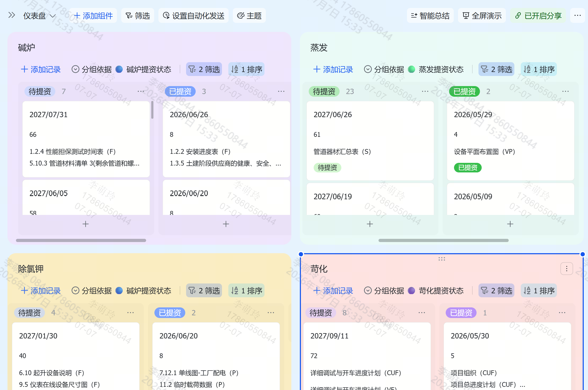Image resolution: width=588 pixels, height=390 pixels.
Task: Add record in 蒸发 panel
Action: [333, 69]
